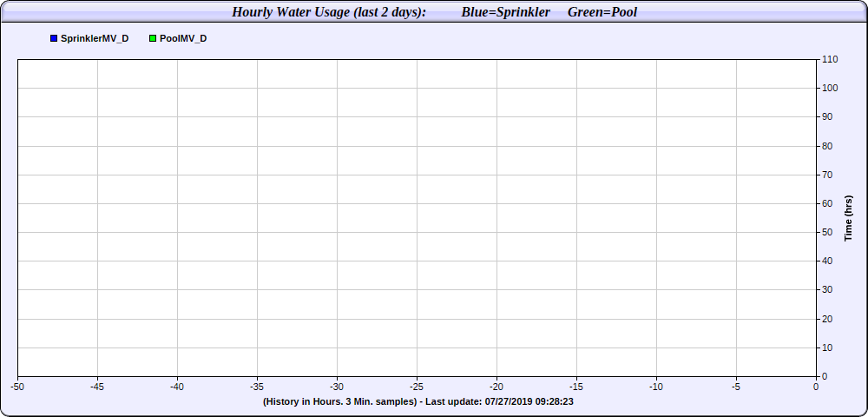
Task: Click the 110 label on the y-axis
Action: click(829, 59)
